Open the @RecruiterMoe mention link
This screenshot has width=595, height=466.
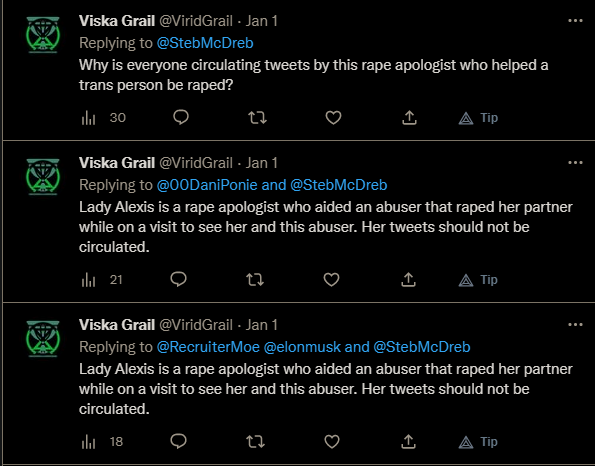208,347
